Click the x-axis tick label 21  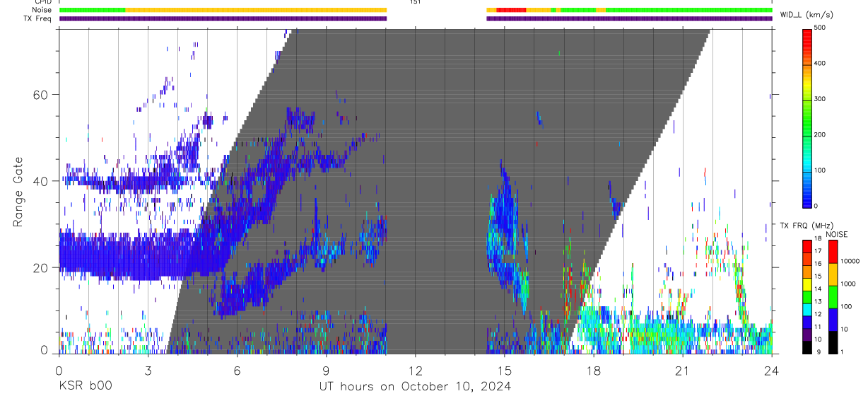tap(682, 371)
